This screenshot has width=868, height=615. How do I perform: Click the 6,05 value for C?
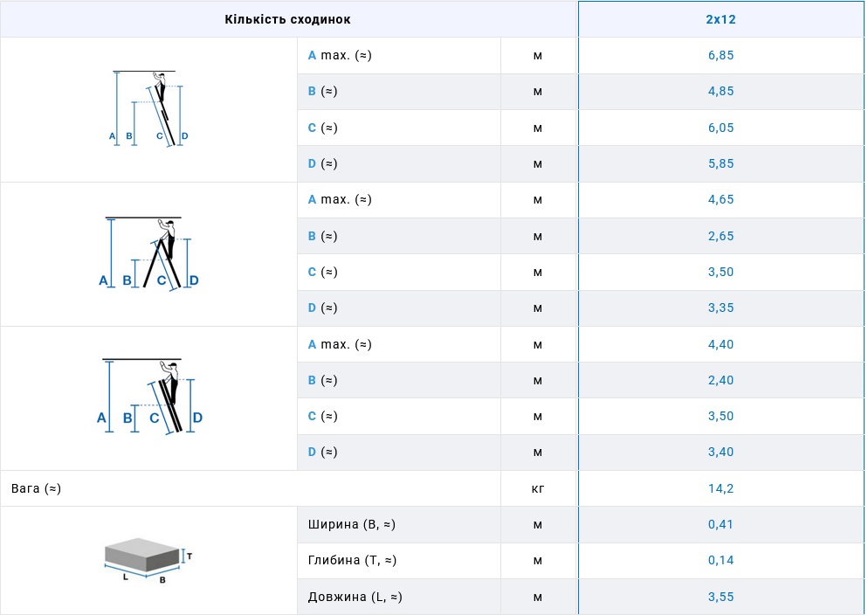[x=720, y=128]
